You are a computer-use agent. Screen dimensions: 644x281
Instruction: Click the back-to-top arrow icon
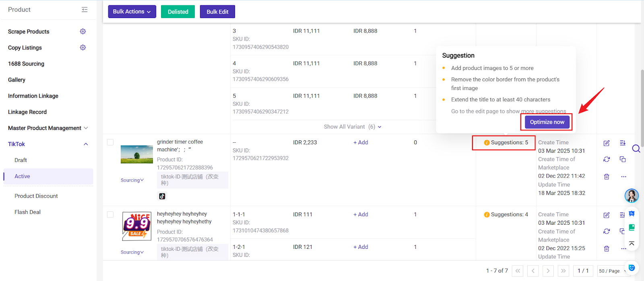632,243
